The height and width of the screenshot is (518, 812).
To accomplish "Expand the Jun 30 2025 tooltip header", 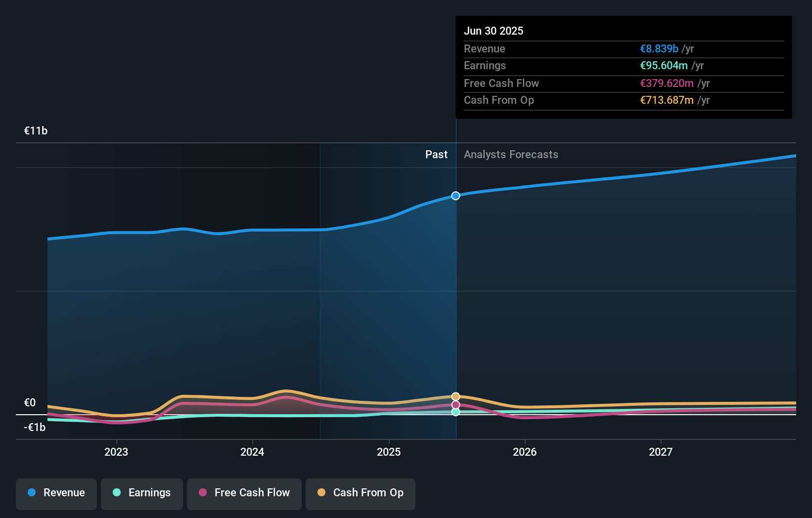I will 494,31.
